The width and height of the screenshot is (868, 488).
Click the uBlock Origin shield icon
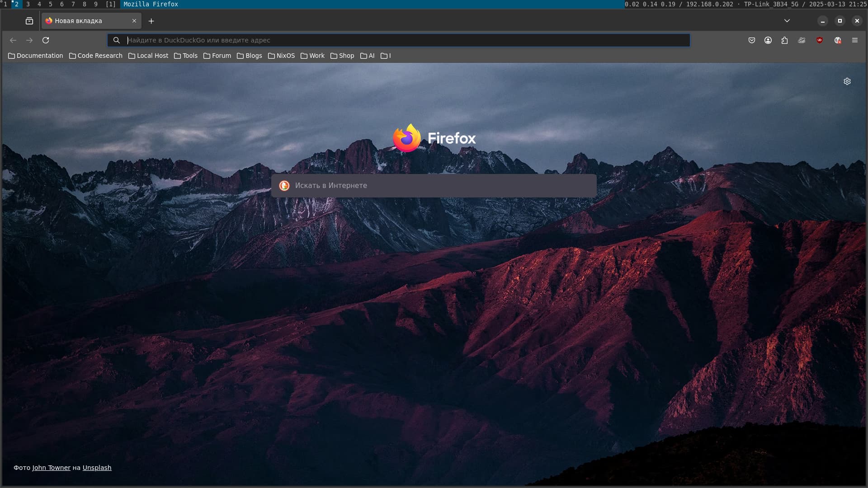tap(820, 40)
